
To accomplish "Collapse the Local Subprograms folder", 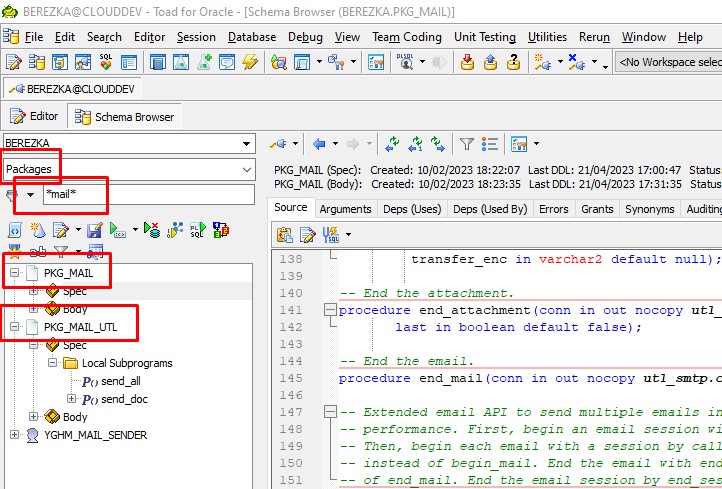I will [x=52, y=363].
